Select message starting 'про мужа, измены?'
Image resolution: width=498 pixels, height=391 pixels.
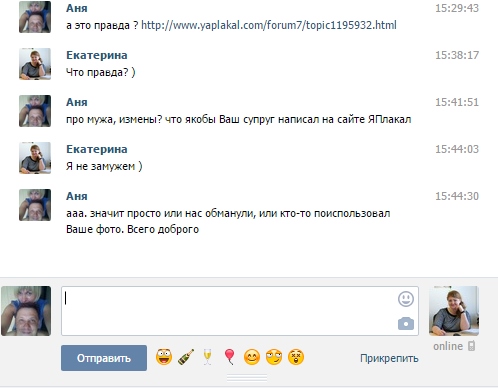[x=239, y=119]
